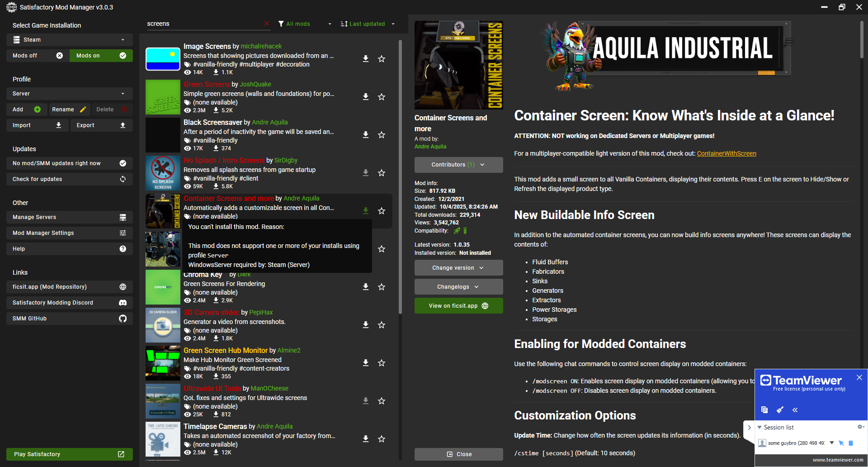Open ficsit.app Mod Repository link
Viewport: 868px width, 467px height.
[70, 287]
